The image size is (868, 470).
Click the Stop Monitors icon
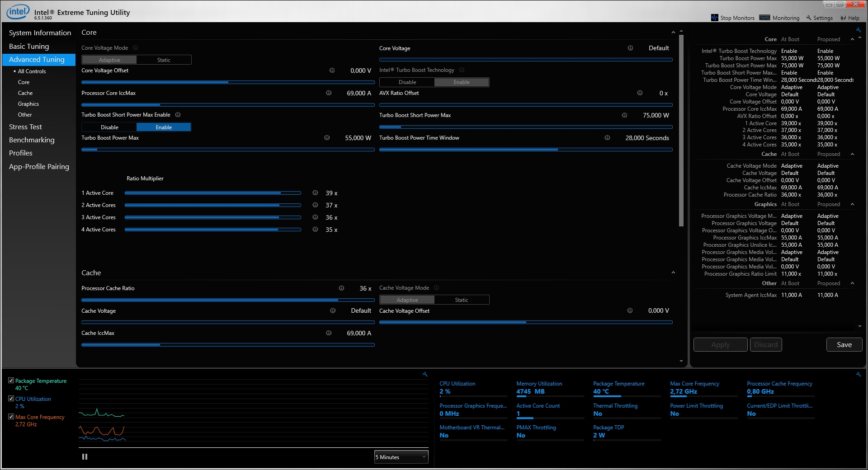pyautogui.click(x=714, y=18)
